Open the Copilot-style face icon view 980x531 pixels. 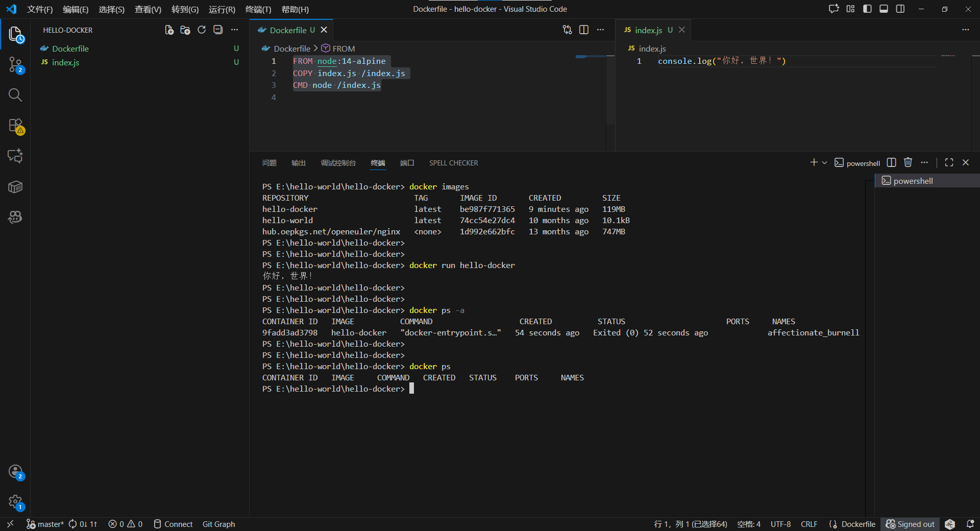[x=15, y=217]
